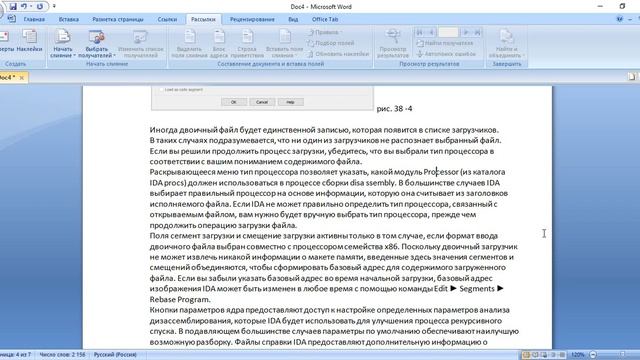Click caption рис. 38 -4
The width and height of the screenshot is (640, 360).
(394, 109)
